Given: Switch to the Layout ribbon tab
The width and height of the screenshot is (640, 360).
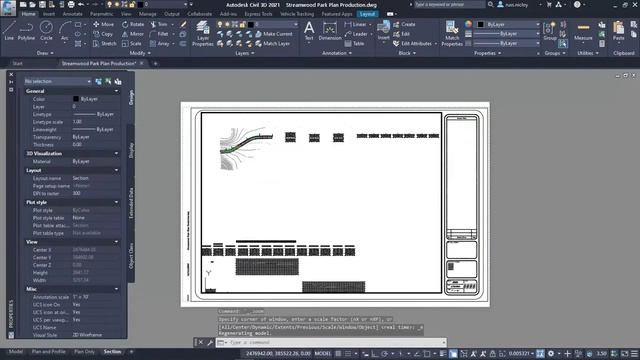Looking at the screenshot, I should tap(367, 14).
